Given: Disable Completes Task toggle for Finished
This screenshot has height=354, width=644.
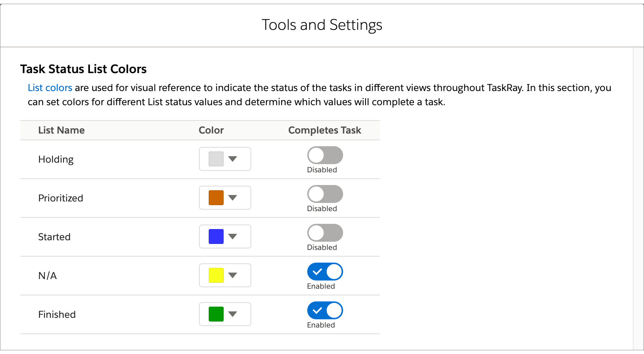Looking at the screenshot, I should pos(325,310).
